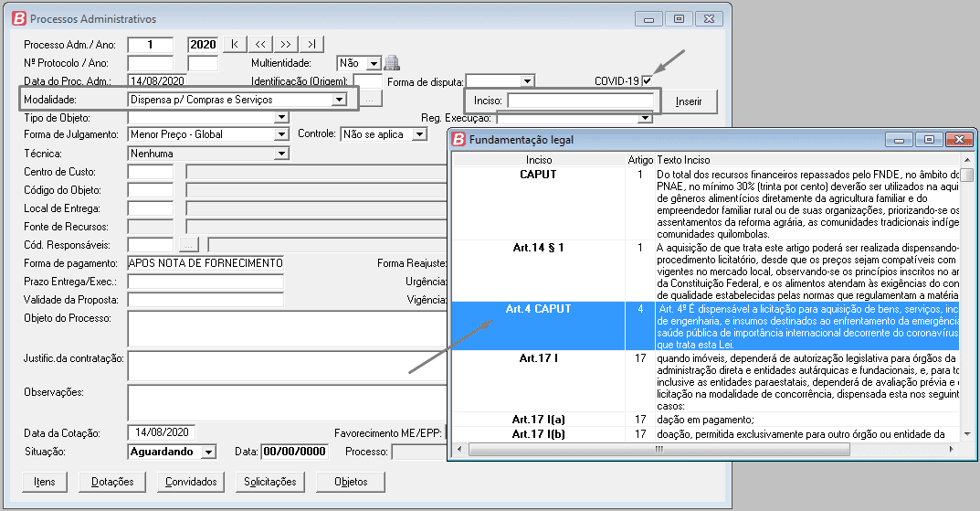This screenshot has height=511, width=980.
Task: Click the Dotações button
Action: 113,482
